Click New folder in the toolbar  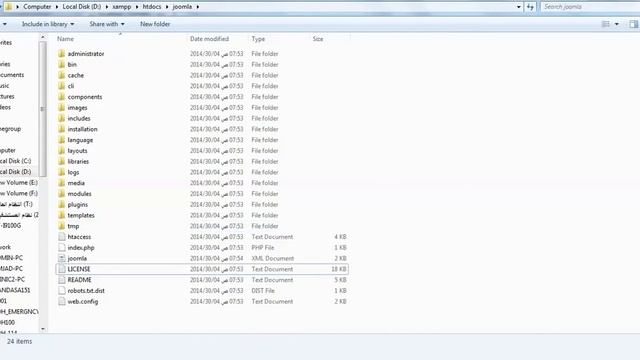point(155,24)
